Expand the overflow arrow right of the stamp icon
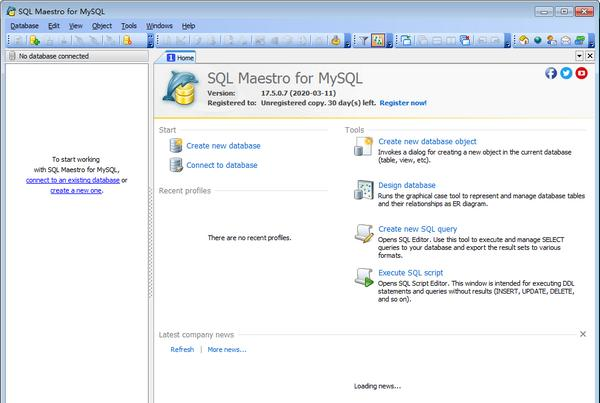Image resolution: width=600 pixels, height=403 pixels. (347, 41)
